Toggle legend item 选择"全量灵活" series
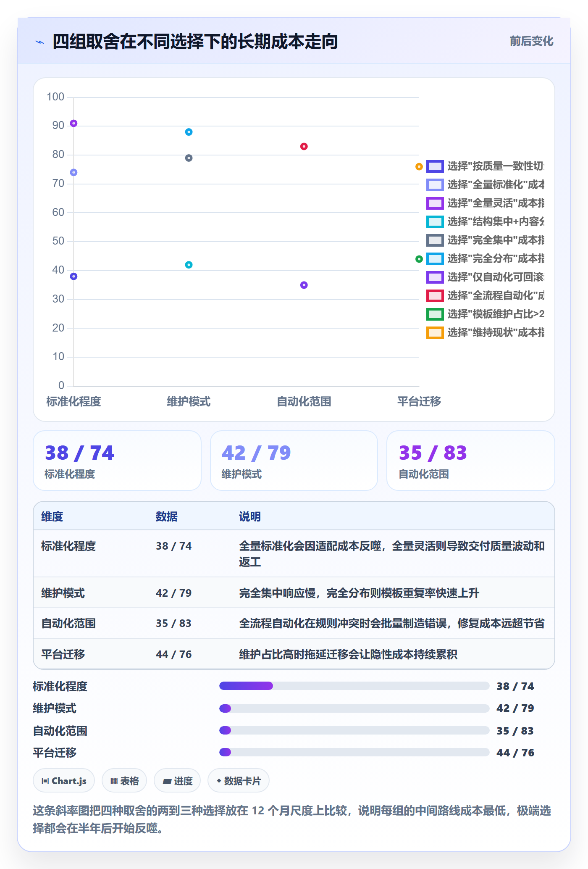The image size is (588, 869). click(485, 203)
